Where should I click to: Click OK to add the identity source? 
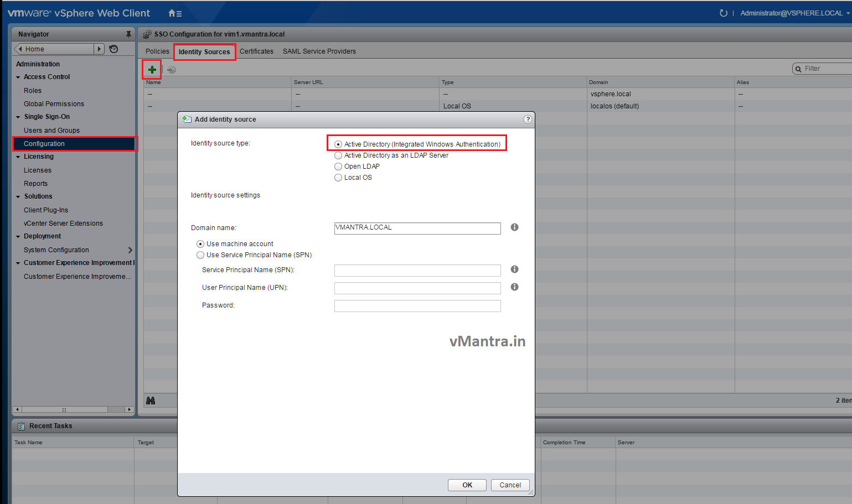(467, 485)
